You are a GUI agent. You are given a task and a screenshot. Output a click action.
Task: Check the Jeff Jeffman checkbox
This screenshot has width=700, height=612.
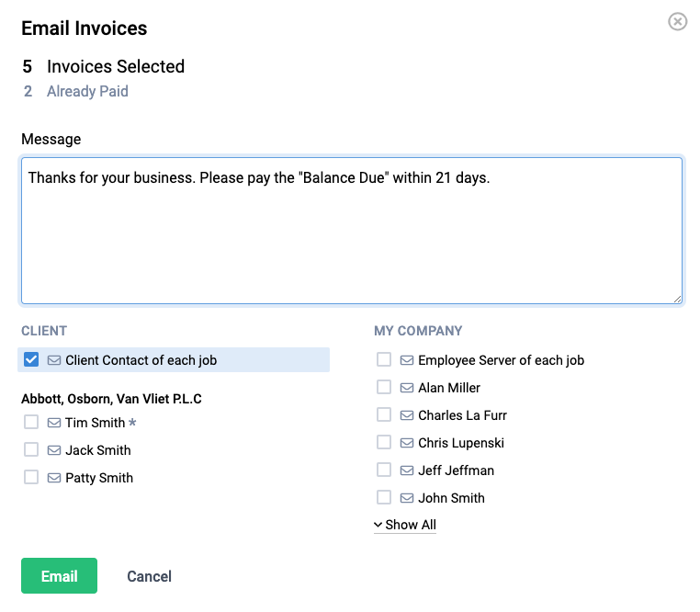(x=384, y=470)
